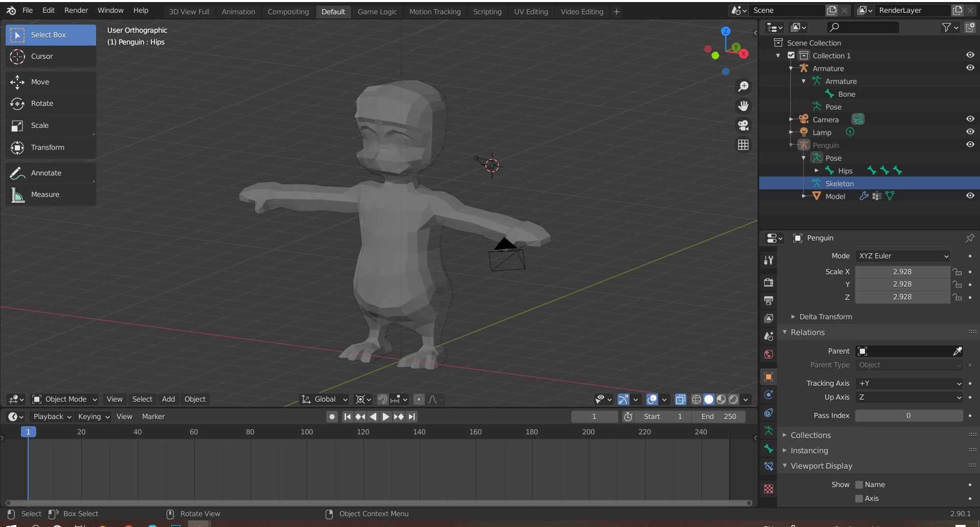The height and width of the screenshot is (527, 980).
Task: Click the timeline Marker menu
Action: 153,416
